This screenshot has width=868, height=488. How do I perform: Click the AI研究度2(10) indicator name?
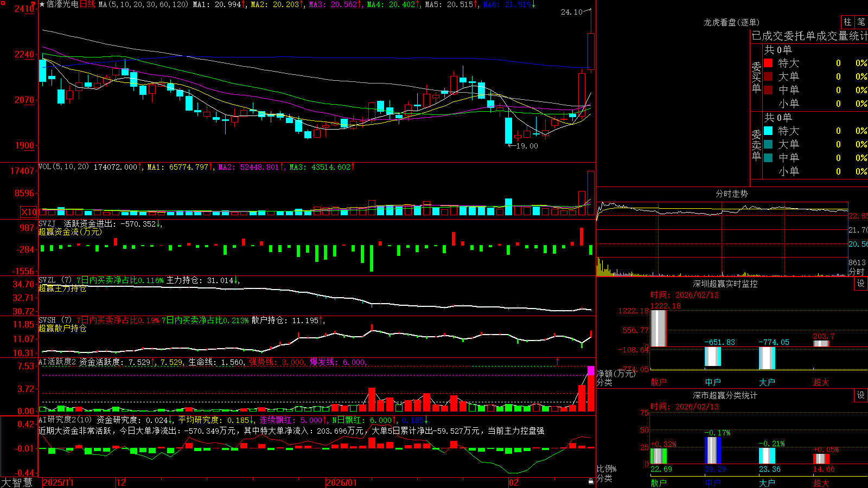pyautogui.click(x=65, y=420)
